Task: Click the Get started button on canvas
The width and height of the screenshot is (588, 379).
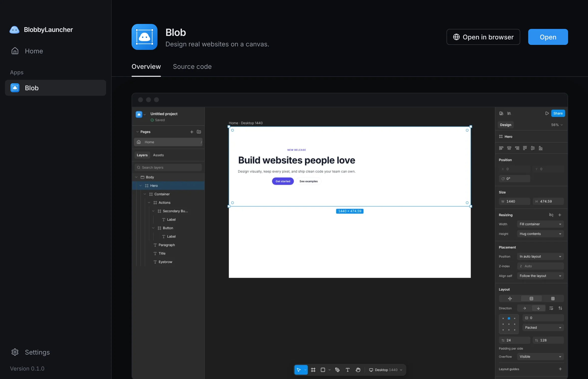Action: [x=283, y=181]
